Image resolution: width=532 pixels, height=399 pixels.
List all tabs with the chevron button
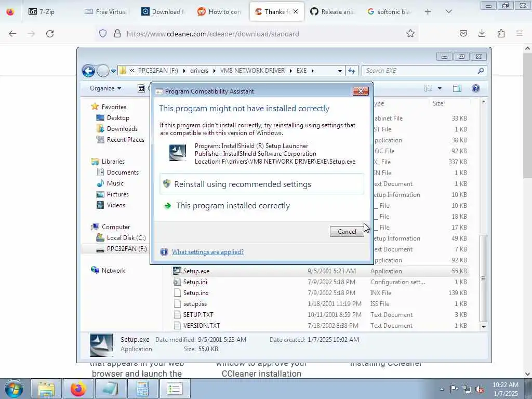point(448,12)
